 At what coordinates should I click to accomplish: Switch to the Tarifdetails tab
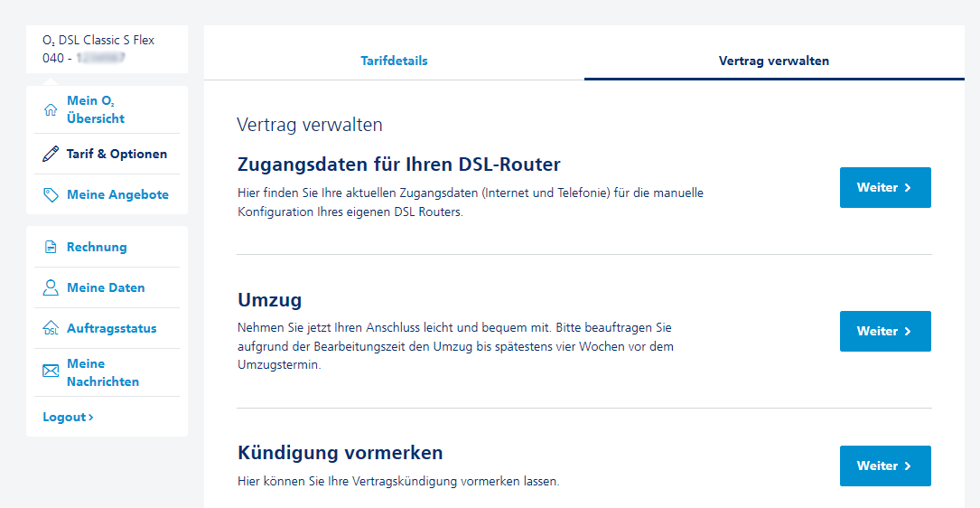coord(394,61)
